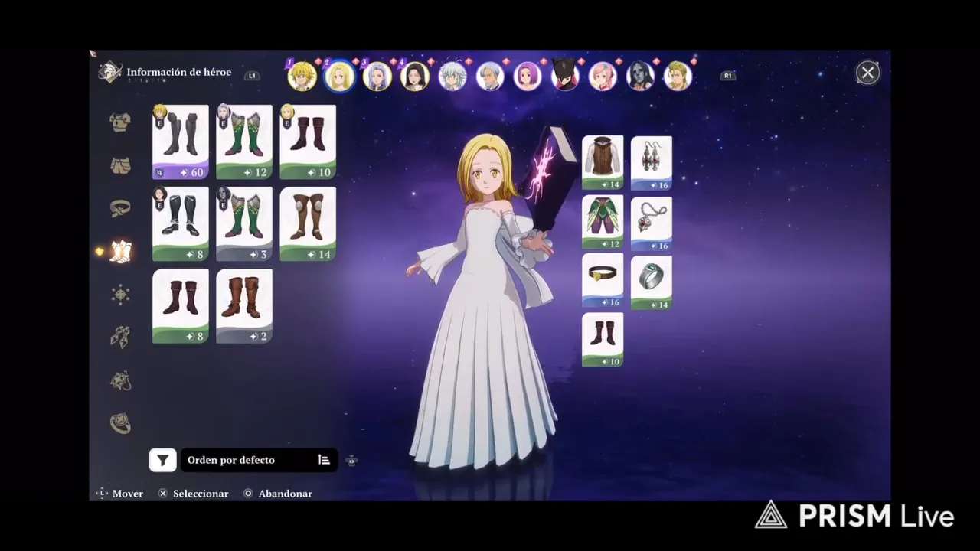Click the filter funnel button

pyautogui.click(x=162, y=460)
